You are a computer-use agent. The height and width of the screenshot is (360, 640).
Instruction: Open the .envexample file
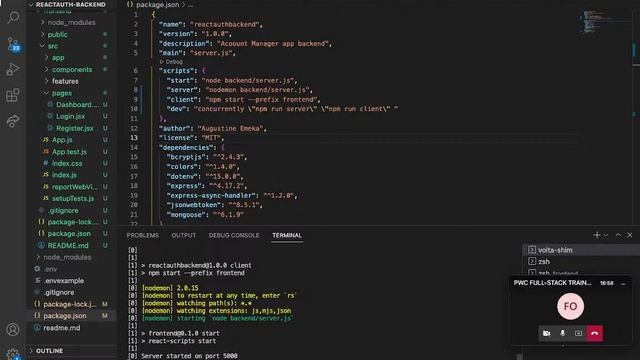[72, 281]
